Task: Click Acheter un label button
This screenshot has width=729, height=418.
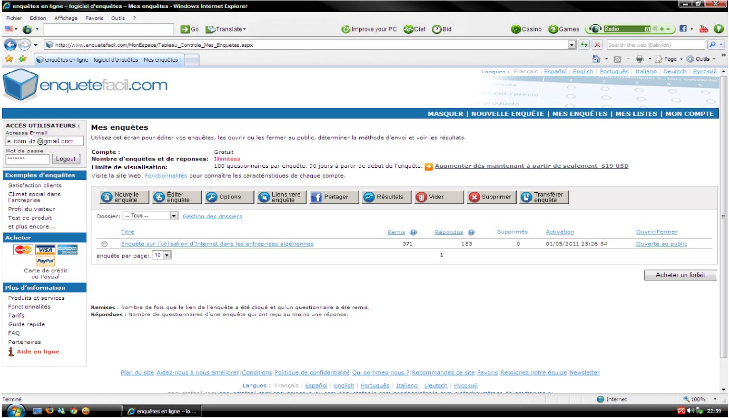Action: pos(680,275)
